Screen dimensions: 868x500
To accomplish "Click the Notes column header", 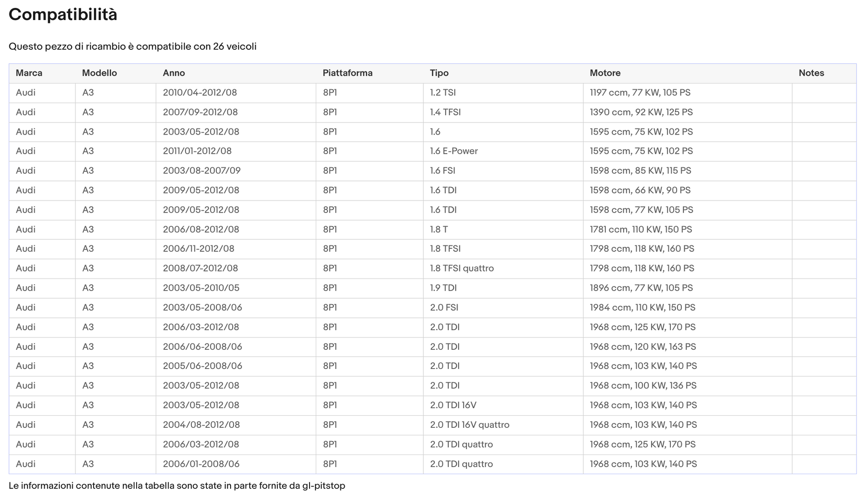I will [x=811, y=73].
